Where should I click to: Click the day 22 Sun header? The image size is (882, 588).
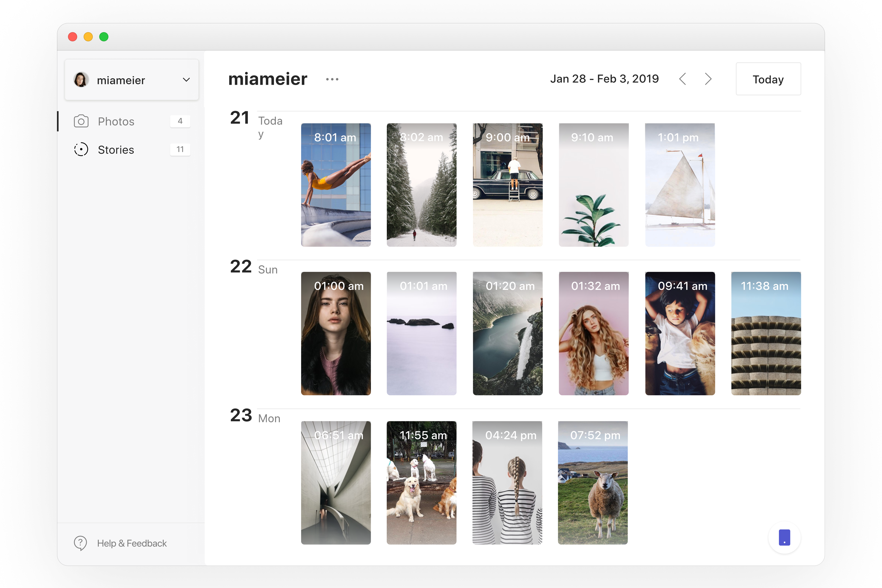point(254,267)
